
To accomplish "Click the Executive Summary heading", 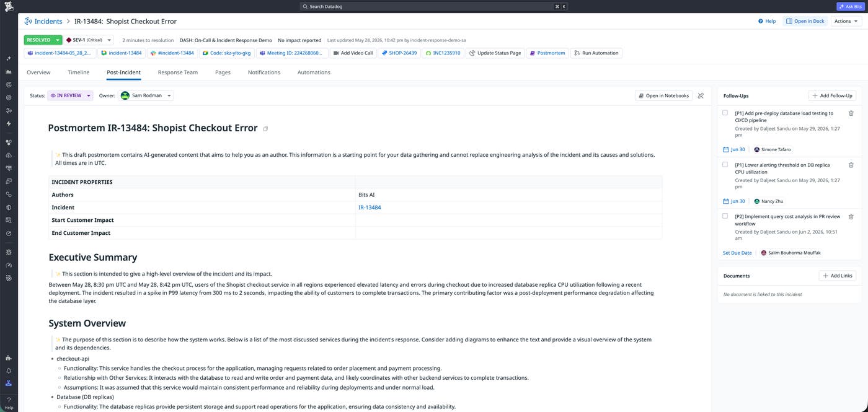I will pos(93,257).
